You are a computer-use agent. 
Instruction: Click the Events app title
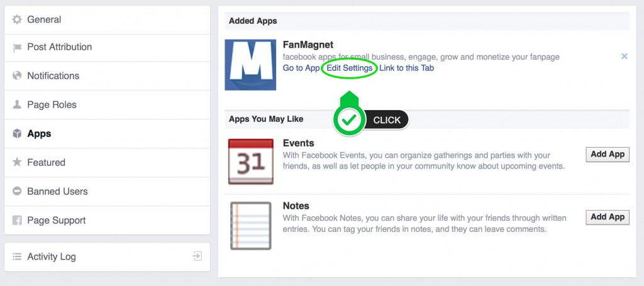pyautogui.click(x=299, y=143)
